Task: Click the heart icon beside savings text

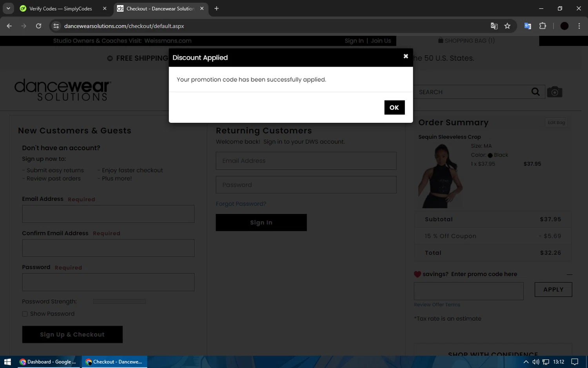Action: 417,274
